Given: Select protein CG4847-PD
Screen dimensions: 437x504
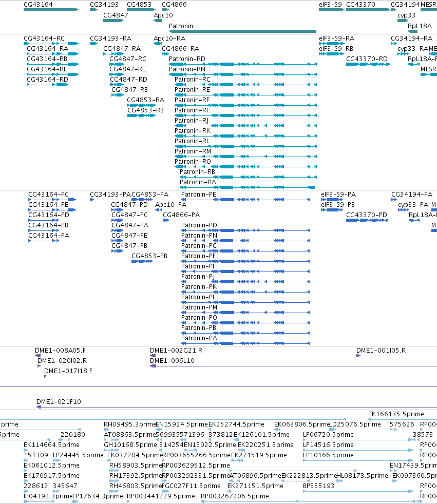Looking at the screenshot, I should [x=118, y=210].
